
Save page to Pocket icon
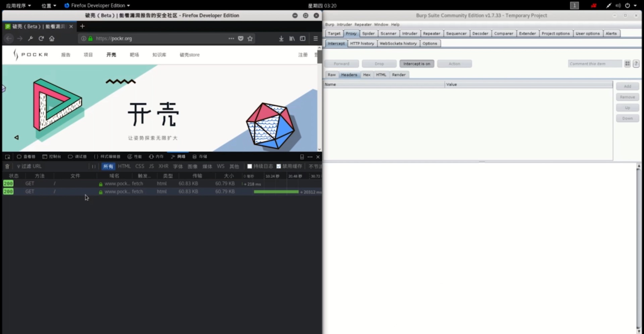[x=240, y=39]
